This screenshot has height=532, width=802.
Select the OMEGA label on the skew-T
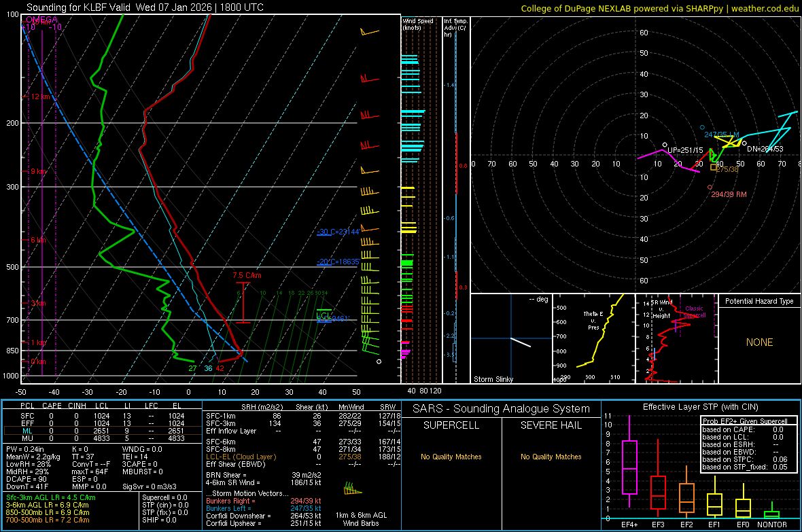tap(41, 20)
